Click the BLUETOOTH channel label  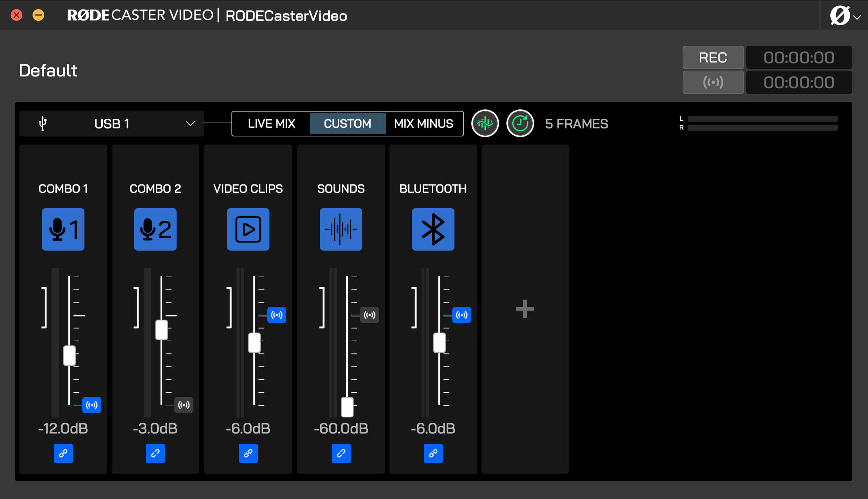tap(433, 188)
